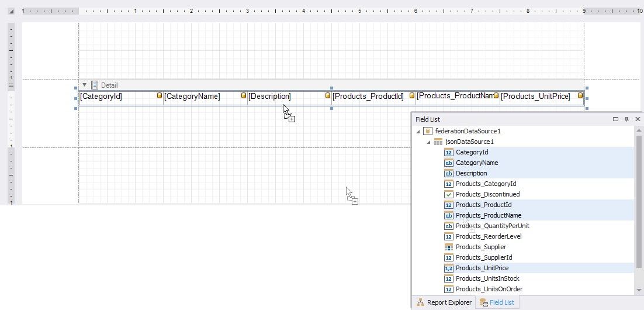Maximize the Field List panel
The width and height of the screenshot is (644, 310).
[615, 119]
